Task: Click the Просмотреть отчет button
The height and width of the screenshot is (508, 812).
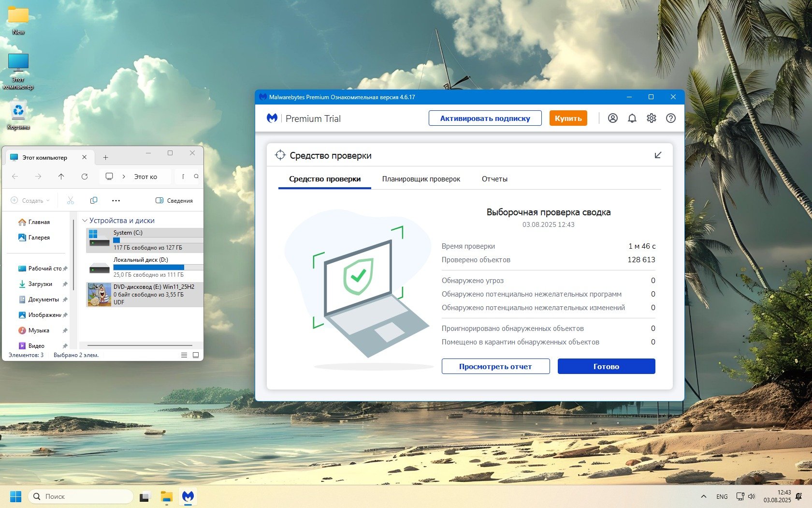Action: [495, 366]
